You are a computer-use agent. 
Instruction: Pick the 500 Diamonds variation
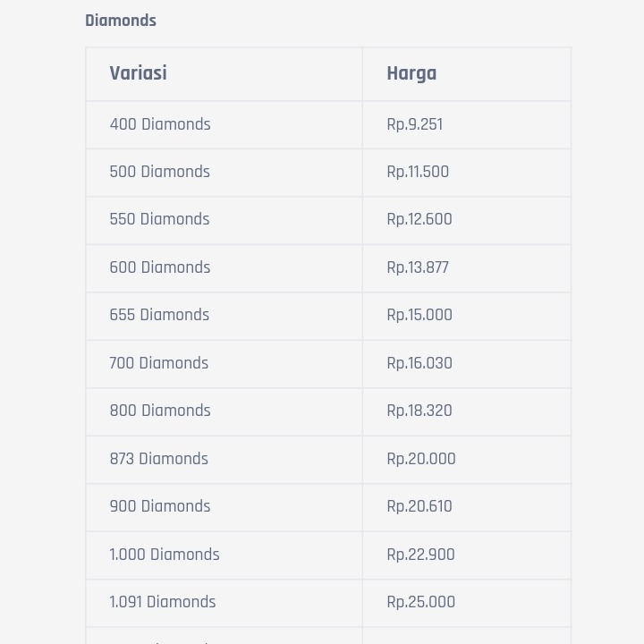[160, 172]
